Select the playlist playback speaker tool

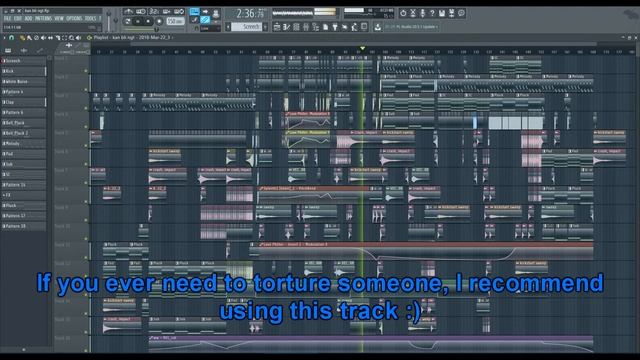point(78,38)
